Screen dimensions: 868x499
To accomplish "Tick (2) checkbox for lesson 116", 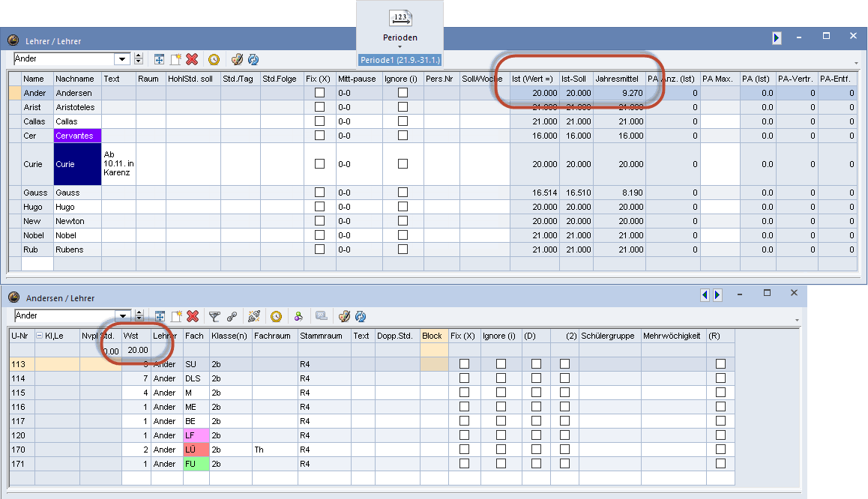I will tap(564, 407).
